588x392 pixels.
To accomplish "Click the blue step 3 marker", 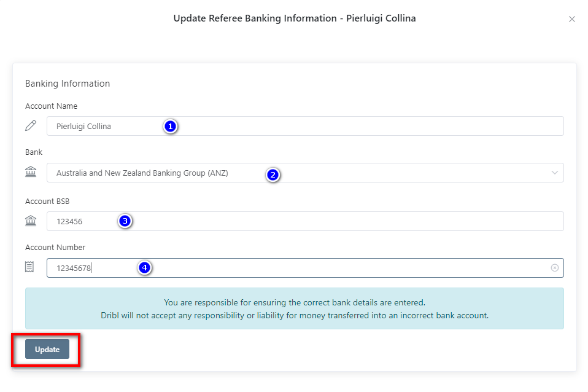I will coord(125,221).
